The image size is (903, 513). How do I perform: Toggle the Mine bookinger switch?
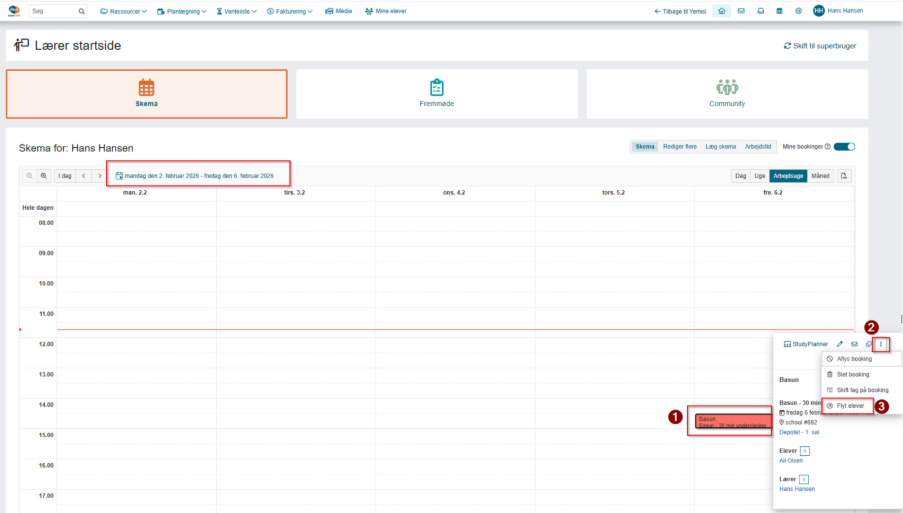coord(844,147)
